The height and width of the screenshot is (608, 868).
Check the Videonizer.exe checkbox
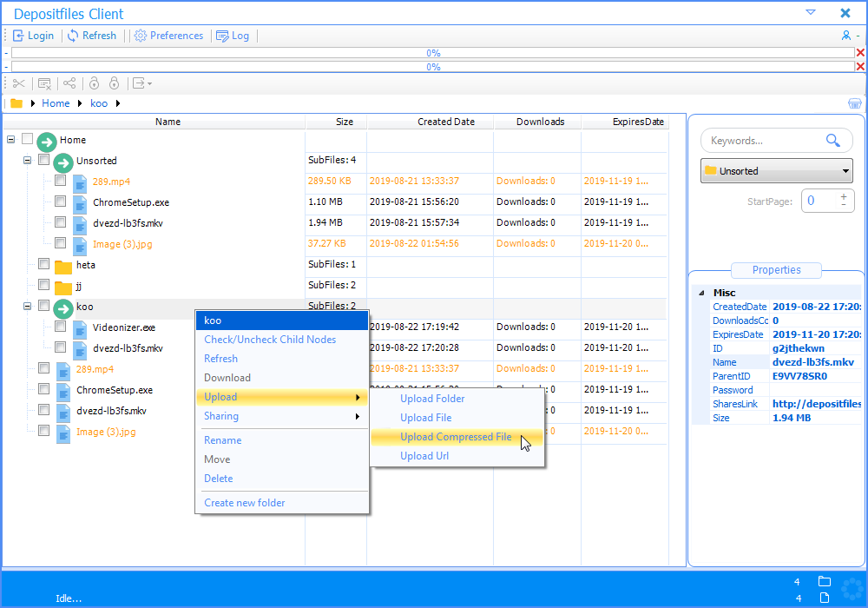[61, 327]
